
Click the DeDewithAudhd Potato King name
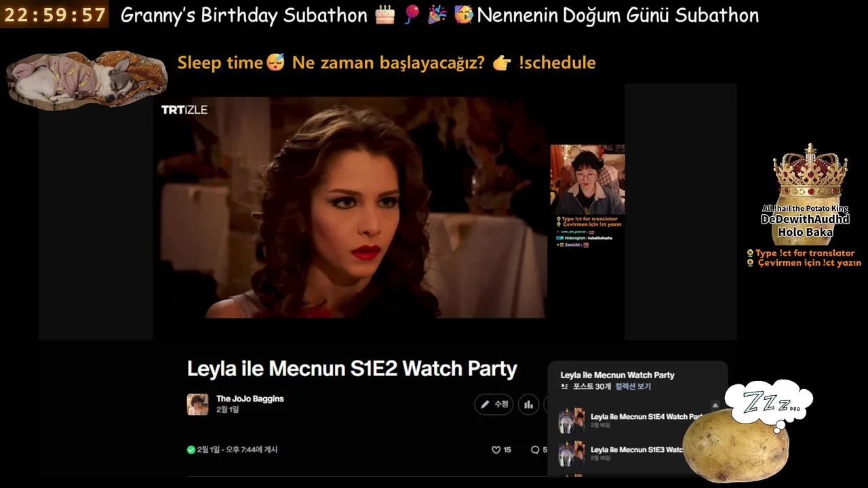805,220
